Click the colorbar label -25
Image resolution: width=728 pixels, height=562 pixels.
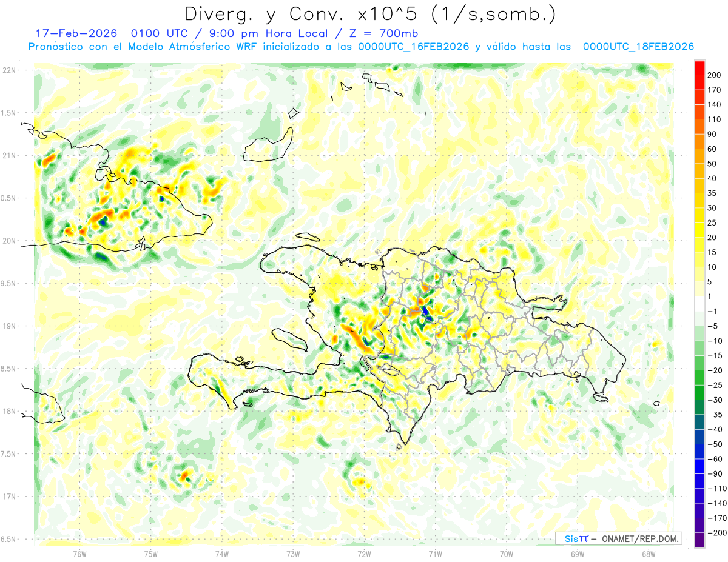tap(716, 385)
